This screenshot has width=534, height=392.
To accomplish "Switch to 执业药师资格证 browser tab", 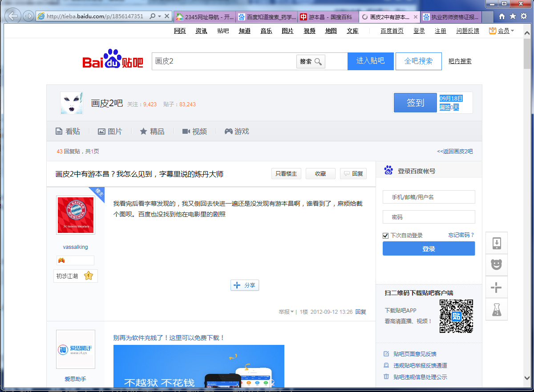I will tap(451, 17).
